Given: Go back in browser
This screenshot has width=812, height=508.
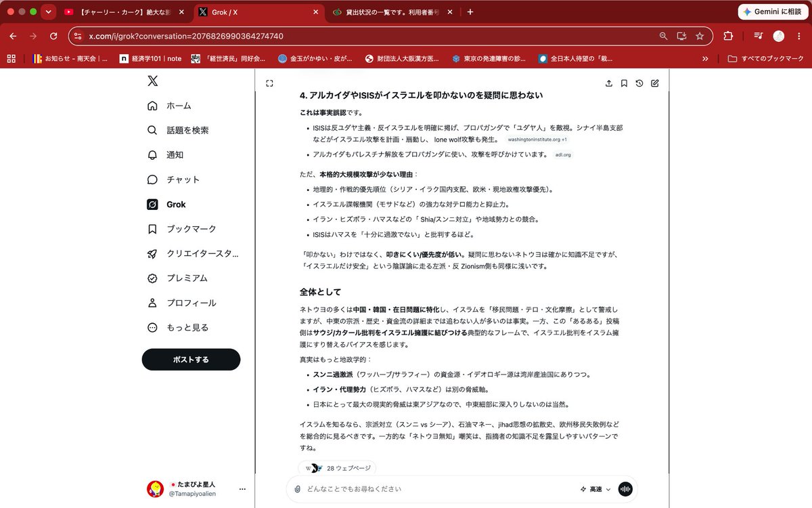Looking at the screenshot, I should tap(14, 36).
